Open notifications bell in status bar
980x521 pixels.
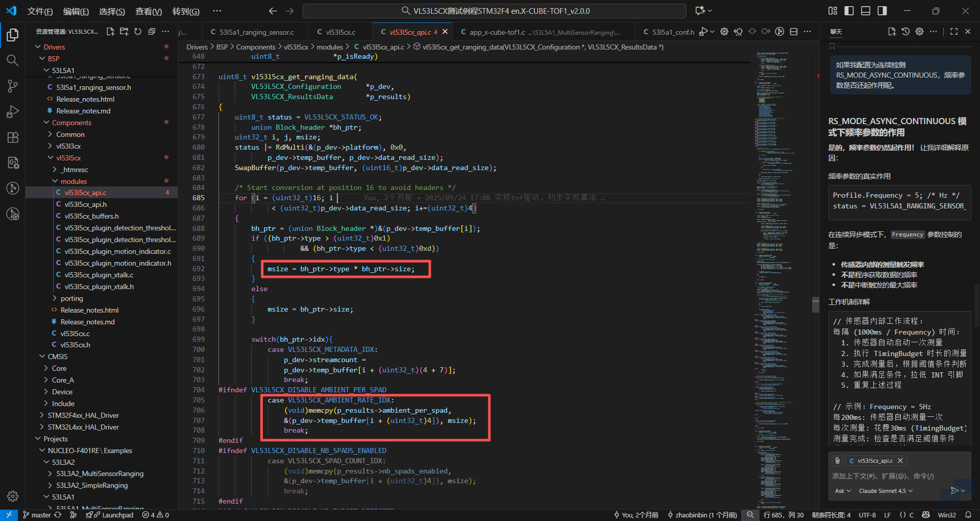[x=968, y=515]
